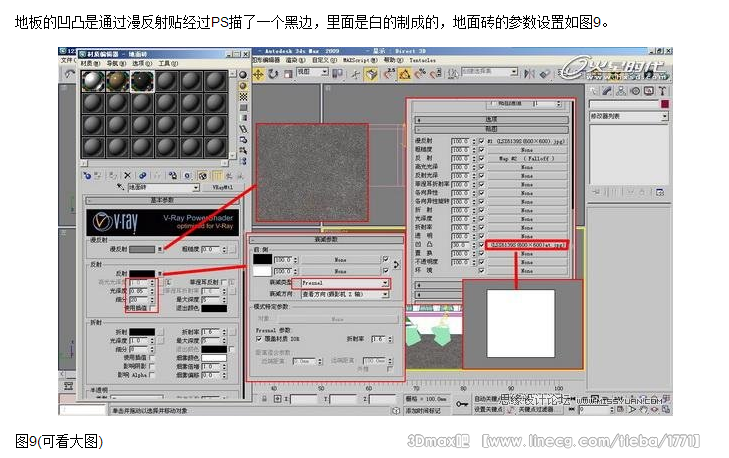Image resolution: width=729 pixels, height=458 pixels.
Task: Open the 选项(O) menu in material editor
Action: tap(142, 63)
